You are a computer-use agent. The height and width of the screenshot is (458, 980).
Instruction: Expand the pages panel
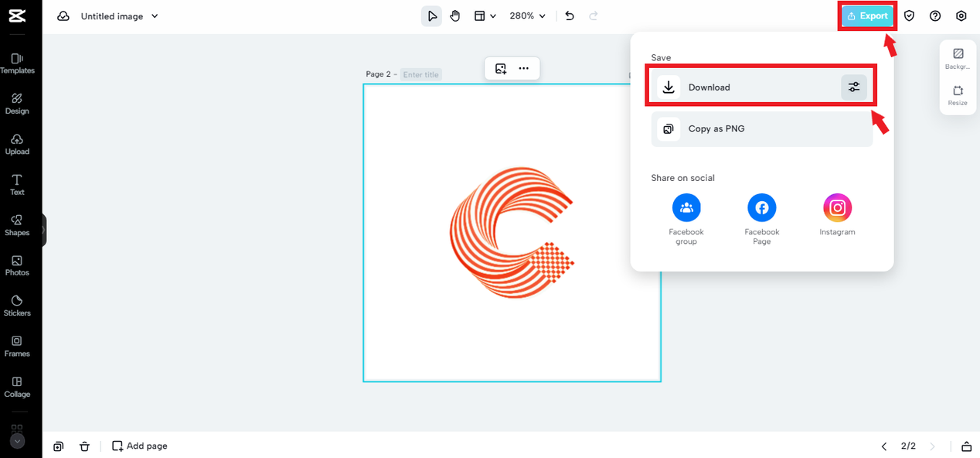click(x=966, y=446)
